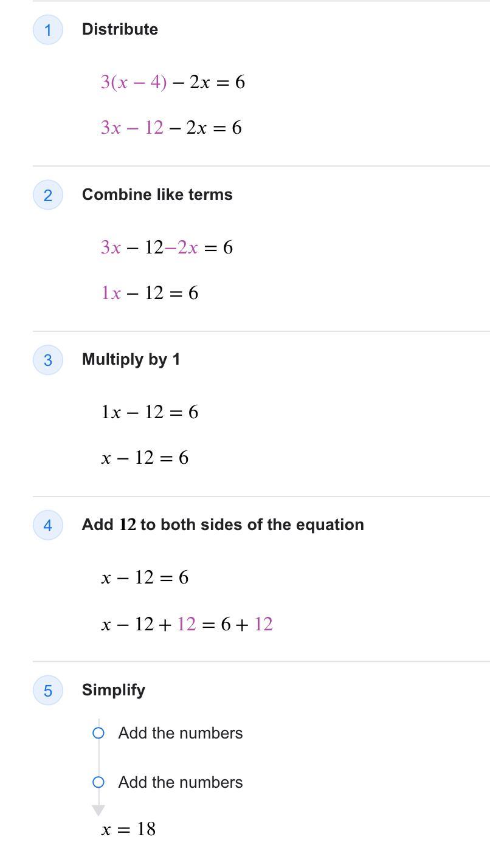Click the equation 3x − 12 − 2x = 6 under Distribute
The image size is (490, 868).
tap(171, 128)
